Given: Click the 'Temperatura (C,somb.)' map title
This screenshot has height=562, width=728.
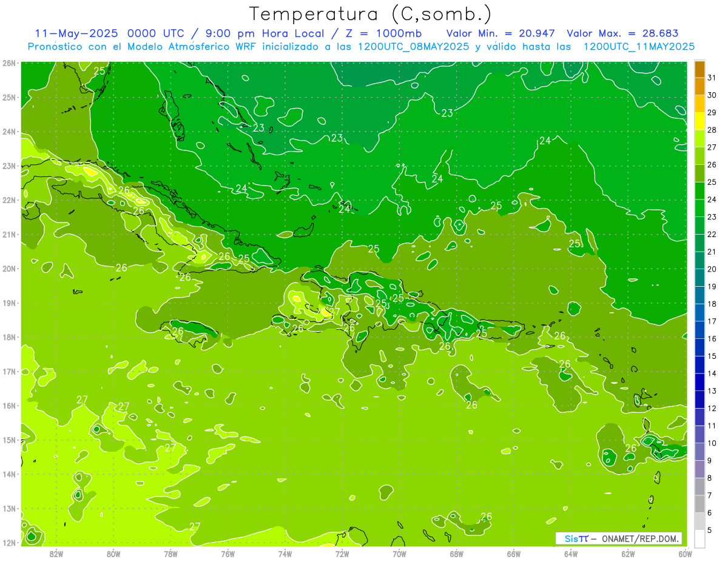Looking at the screenshot, I should (x=371, y=14).
